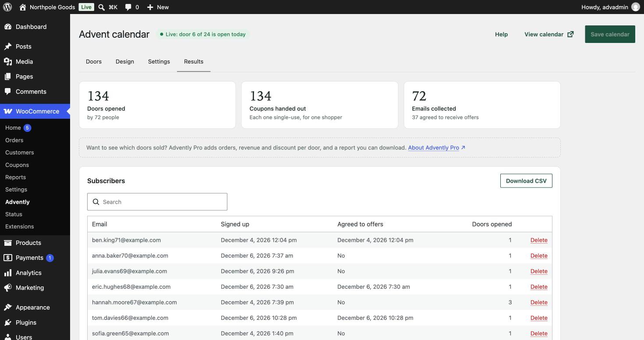Screen dimensions: 644x340
Task: Click the Dashboard gauge icon
Action: 8,27
